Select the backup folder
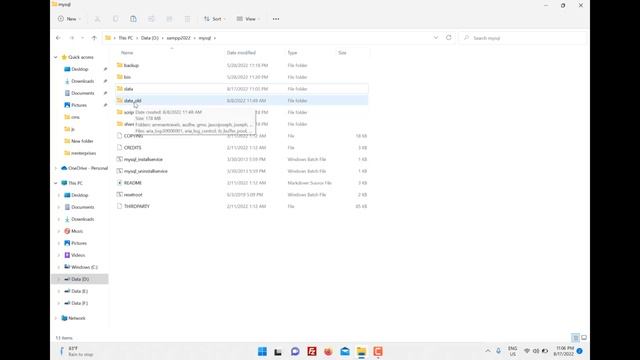The image size is (640, 360). (242, 65)
